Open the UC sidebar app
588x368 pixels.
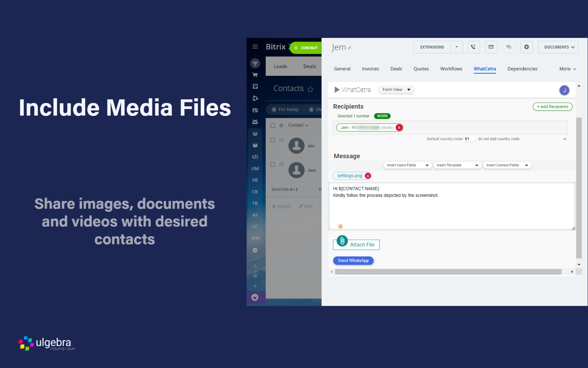pos(255,227)
